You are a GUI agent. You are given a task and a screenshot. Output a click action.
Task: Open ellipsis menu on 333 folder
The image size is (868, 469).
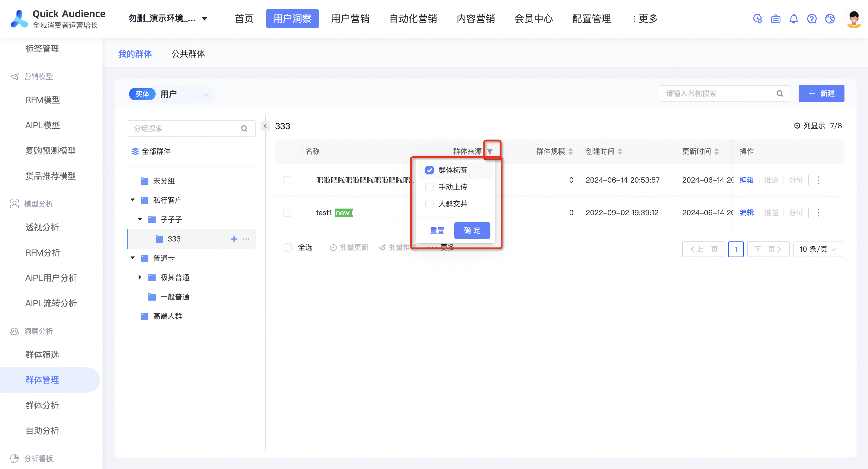(x=246, y=239)
